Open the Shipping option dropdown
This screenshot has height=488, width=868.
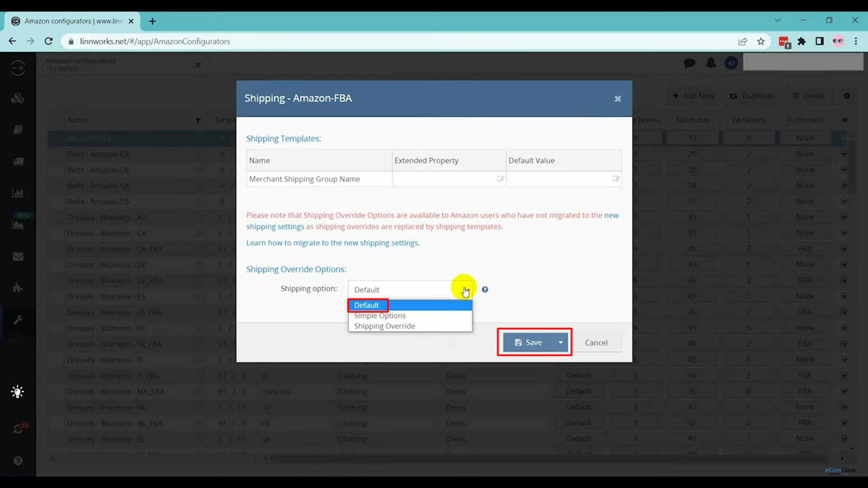[410, 290]
